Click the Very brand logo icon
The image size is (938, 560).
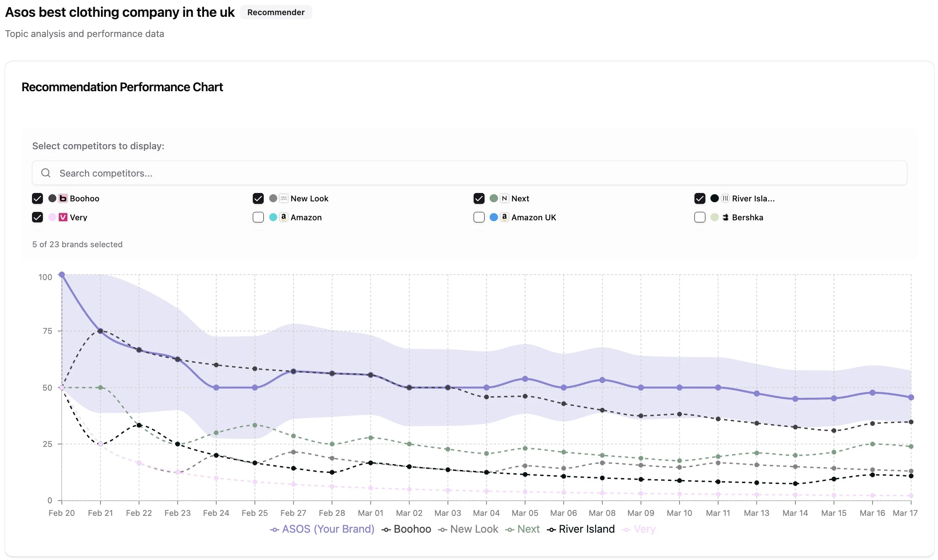point(63,217)
